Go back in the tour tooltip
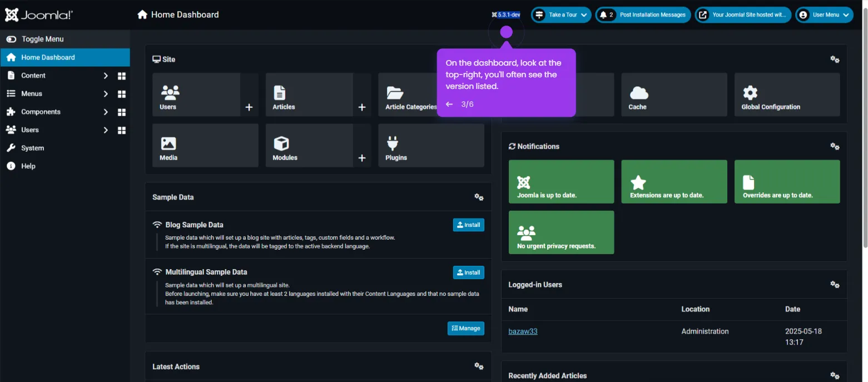868x382 pixels. point(449,105)
